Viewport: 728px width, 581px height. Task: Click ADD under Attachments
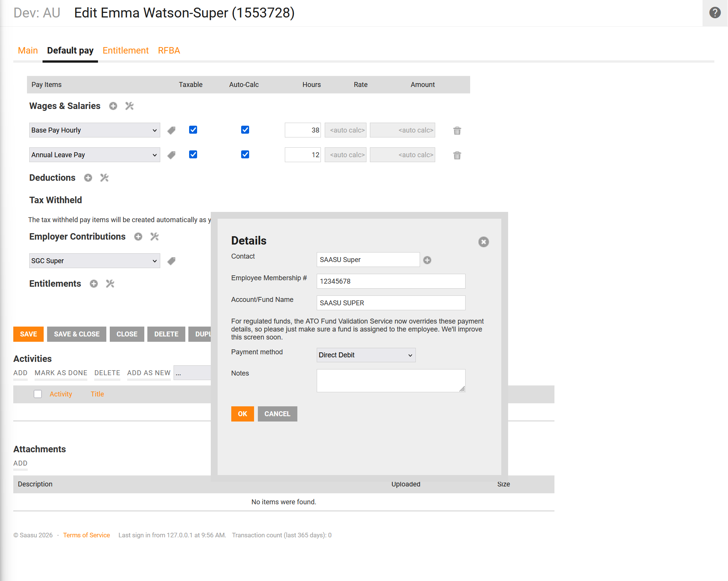click(21, 464)
